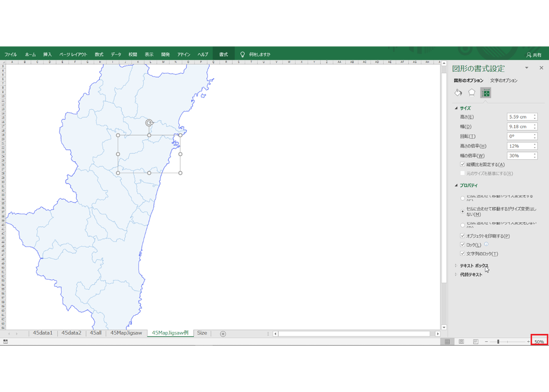Click the bottom-right resize handle of shape
Image resolution: width=549 pixels, height=392 pixels.
180,173
